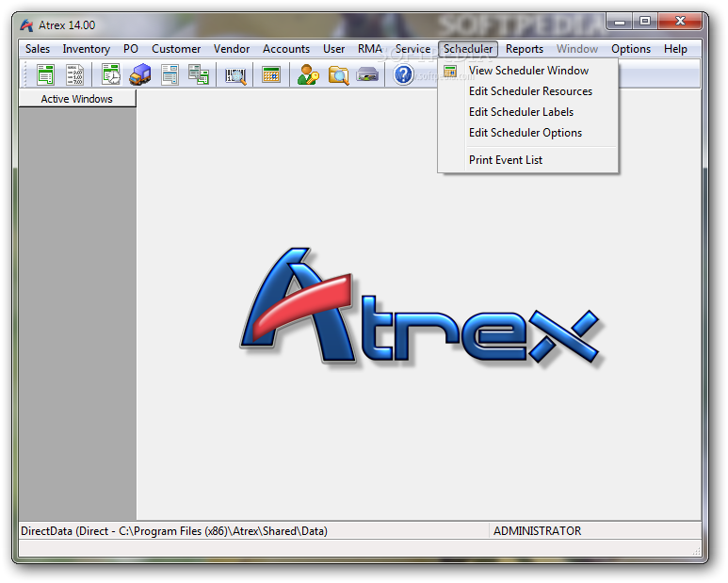
Task: Click the large Atrex logo image
Action: tap(422, 306)
